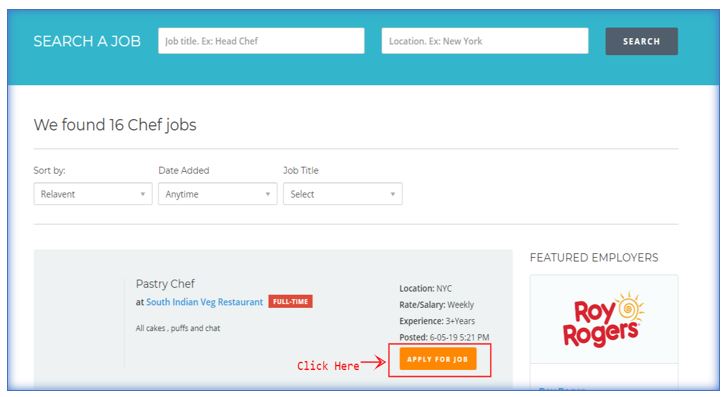Click the 'All cakes , puffs and chat' description
Viewport: 725px width, 397px height.
click(178, 328)
